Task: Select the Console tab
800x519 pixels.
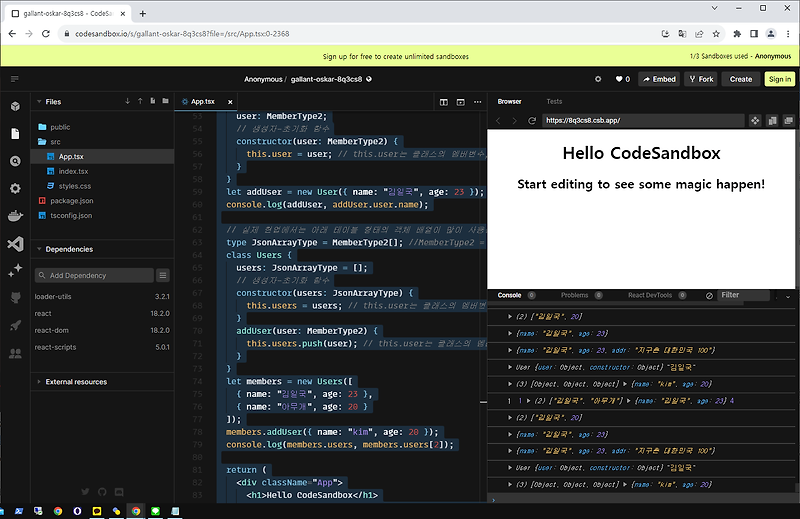Action: pos(509,295)
